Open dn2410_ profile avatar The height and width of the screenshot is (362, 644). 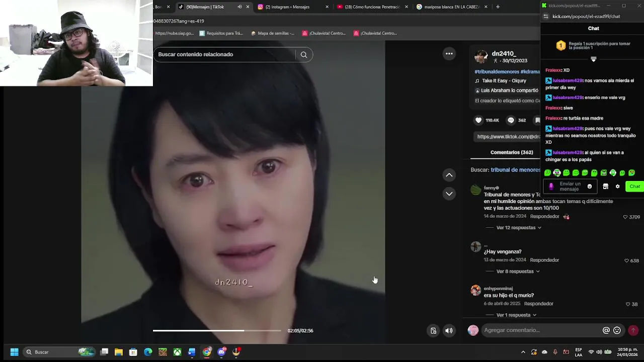481,56
